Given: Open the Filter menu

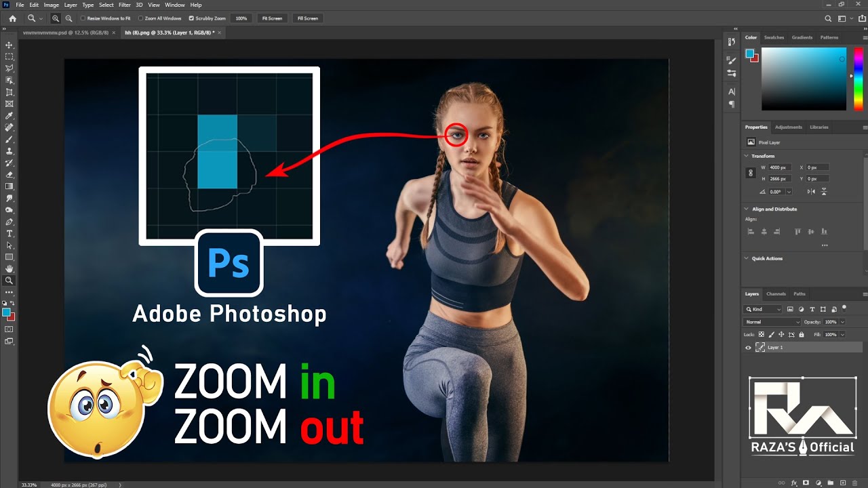Looking at the screenshot, I should tap(125, 5).
